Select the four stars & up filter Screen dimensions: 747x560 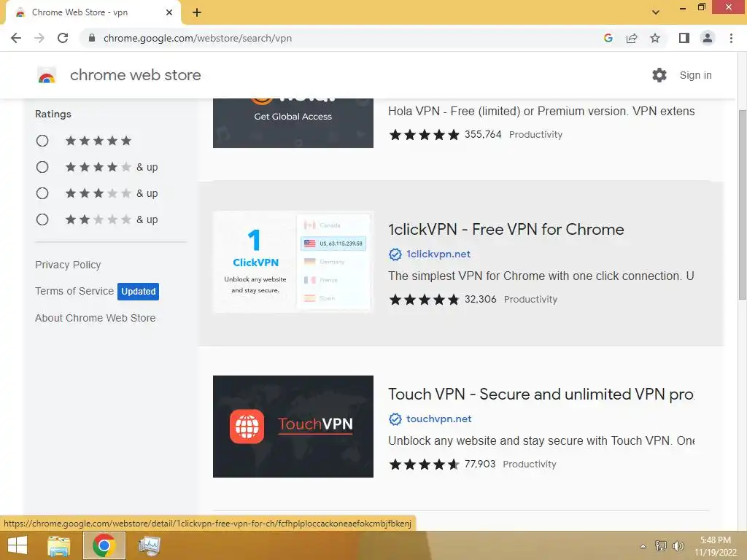pos(42,167)
